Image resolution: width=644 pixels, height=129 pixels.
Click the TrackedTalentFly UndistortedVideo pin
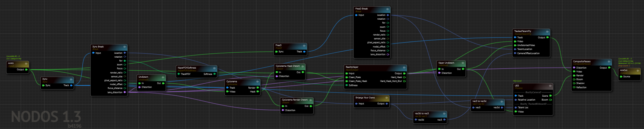[515, 45]
